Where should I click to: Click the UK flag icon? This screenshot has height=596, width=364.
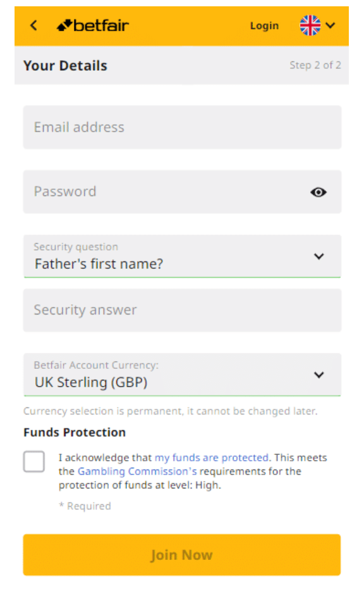click(x=310, y=25)
